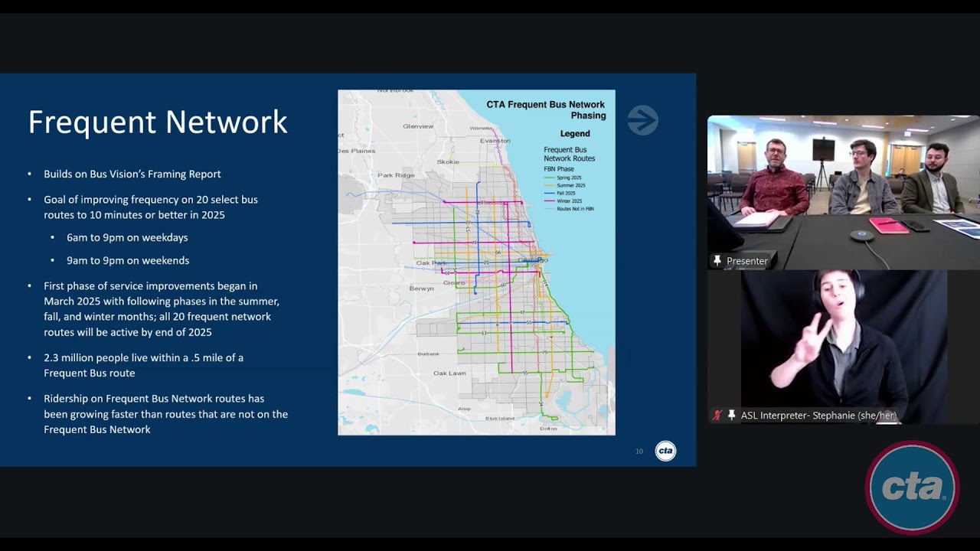The width and height of the screenshot is (980, 551).
Task: Click the "Cicero" label on the map
Action: click(x=454, y=282)
